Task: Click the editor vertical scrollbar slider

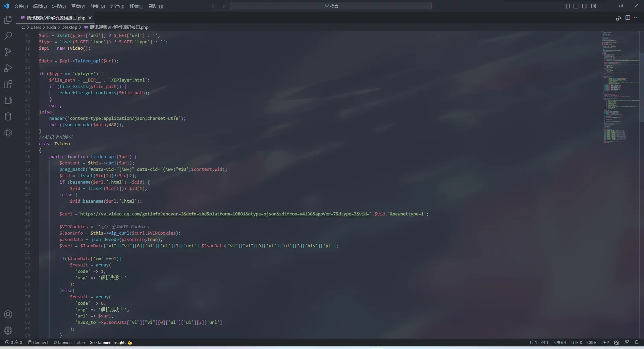Action: [642, 87]
